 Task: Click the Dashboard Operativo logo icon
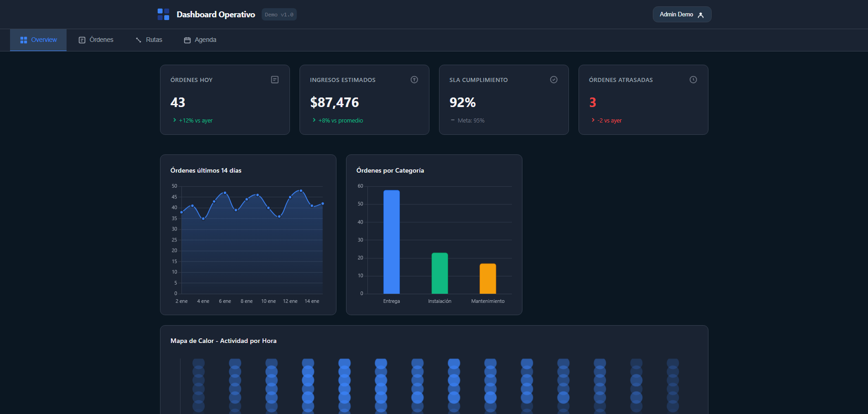163,14
